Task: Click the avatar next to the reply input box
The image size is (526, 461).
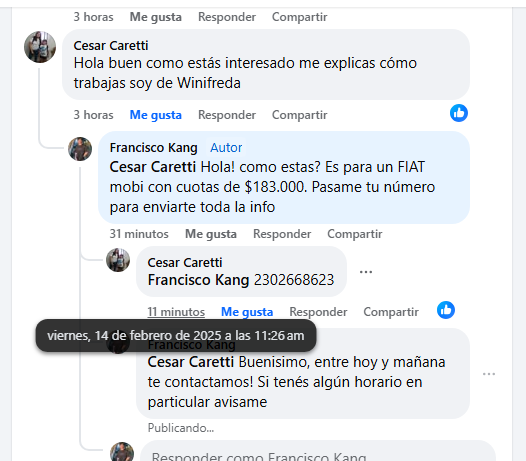Action: coord(122,452)
